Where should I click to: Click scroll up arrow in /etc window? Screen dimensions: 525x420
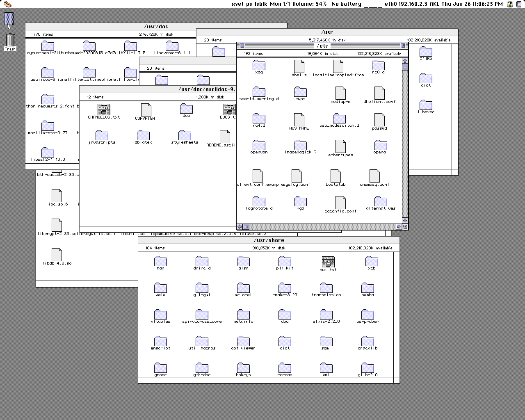pos(405,61)
